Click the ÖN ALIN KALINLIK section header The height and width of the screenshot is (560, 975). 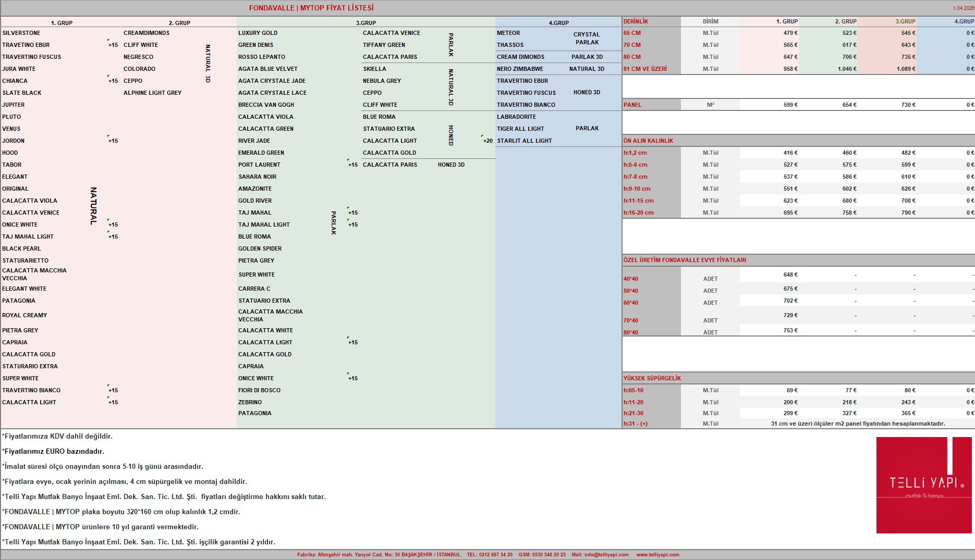[x=648, y=141]
